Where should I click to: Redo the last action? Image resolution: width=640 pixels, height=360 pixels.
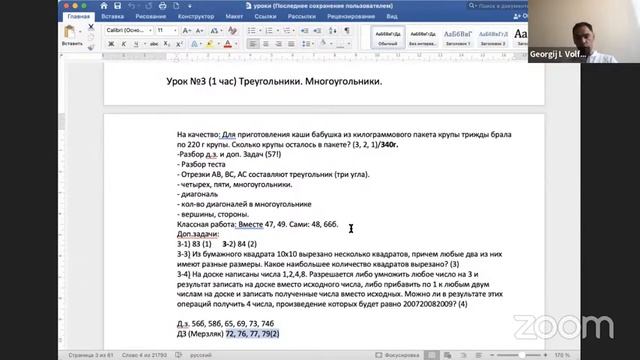click(x=148, y=6)
